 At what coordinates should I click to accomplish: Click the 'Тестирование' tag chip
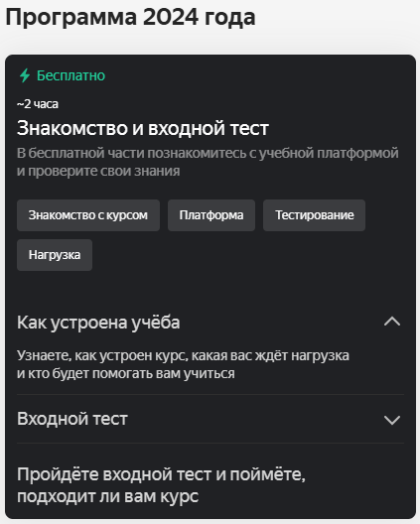(314, 215)
